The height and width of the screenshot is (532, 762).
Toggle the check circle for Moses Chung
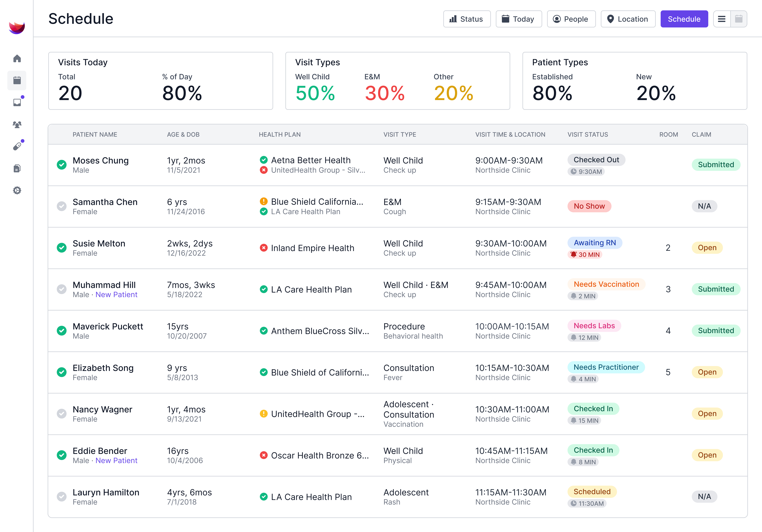click(61, 165)
